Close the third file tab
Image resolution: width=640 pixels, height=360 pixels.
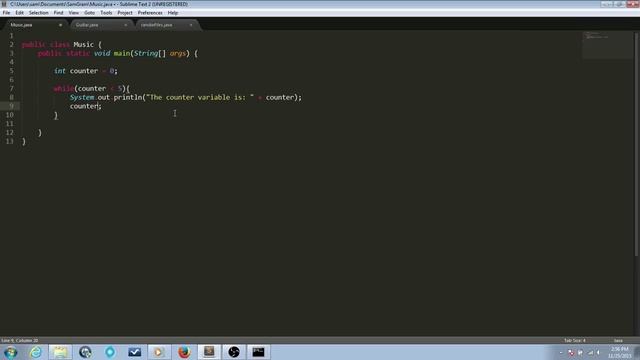pos(191,25)
